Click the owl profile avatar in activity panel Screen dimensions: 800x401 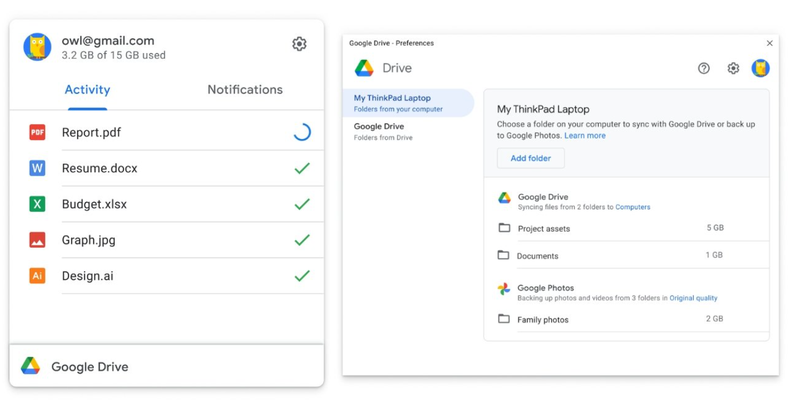[38, 47]
